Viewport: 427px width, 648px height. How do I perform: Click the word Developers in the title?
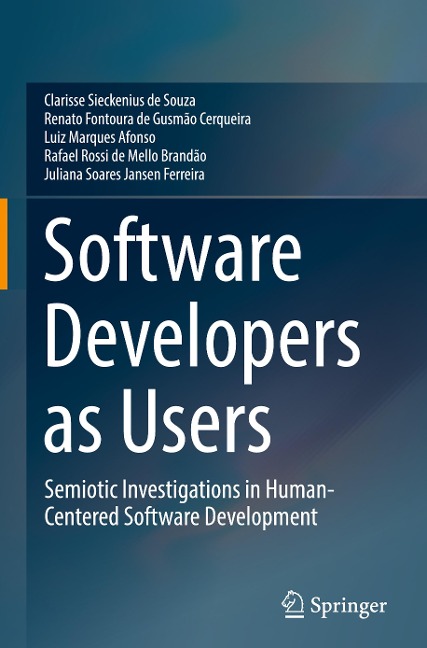click(202, 343)
